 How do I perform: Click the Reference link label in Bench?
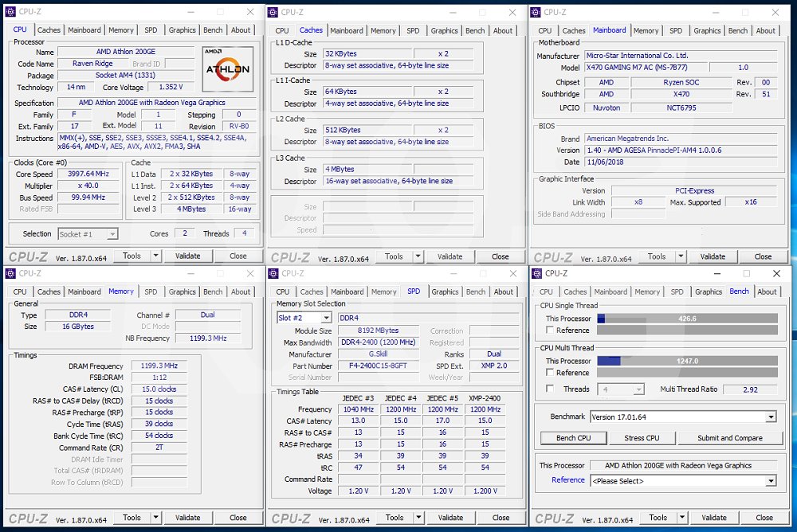click(567, 480)
